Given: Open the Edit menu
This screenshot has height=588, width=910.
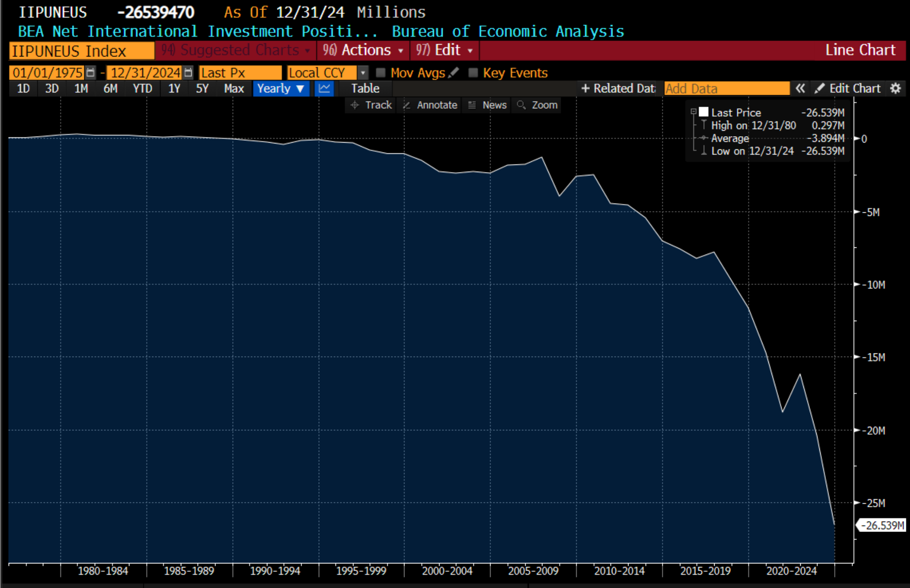Looking at the screenshot, I should coord(444,50).
